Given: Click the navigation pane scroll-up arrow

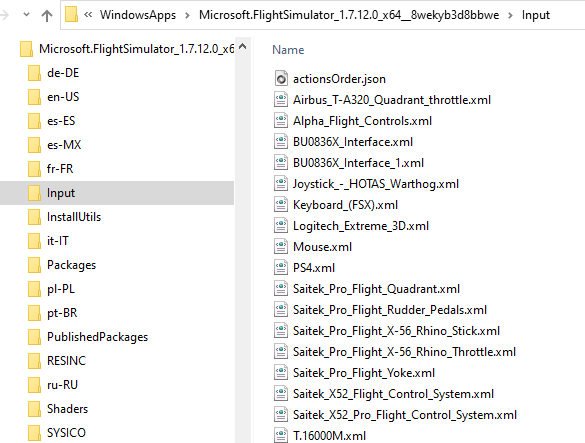Looking at the screenshot, I should pyautogui.click(x=243, y=47).
